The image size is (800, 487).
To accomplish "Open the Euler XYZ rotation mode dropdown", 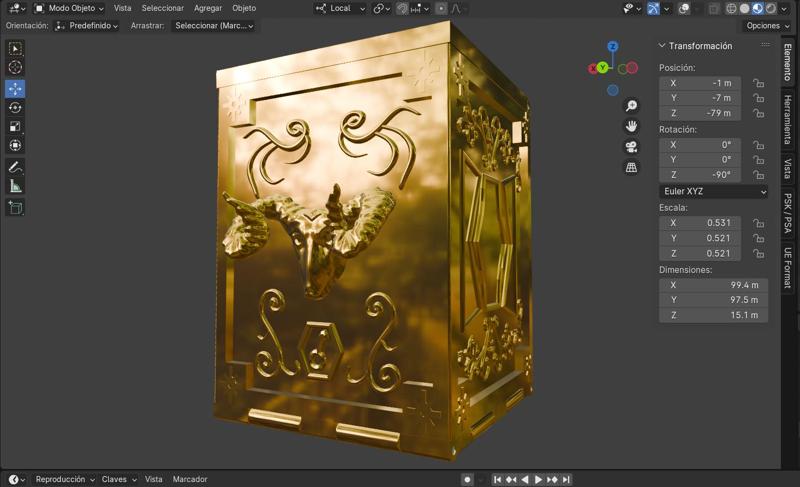I will 713,192.
